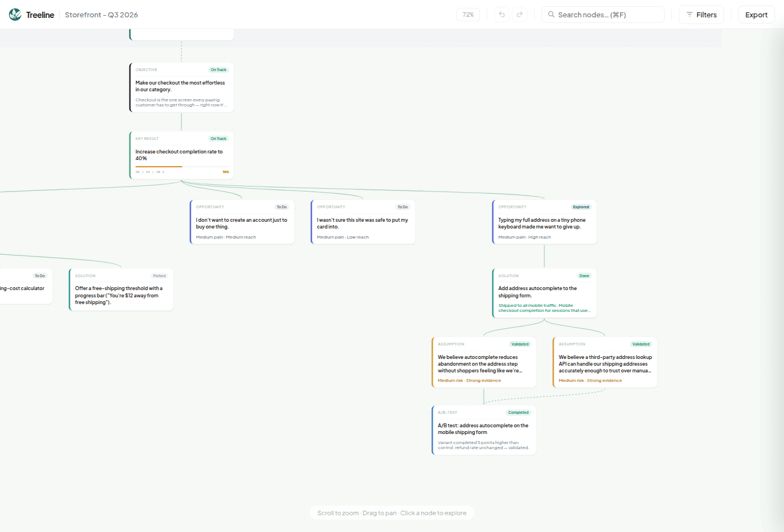
Task: Click the 58% progress value
Action: coord(226,172)
